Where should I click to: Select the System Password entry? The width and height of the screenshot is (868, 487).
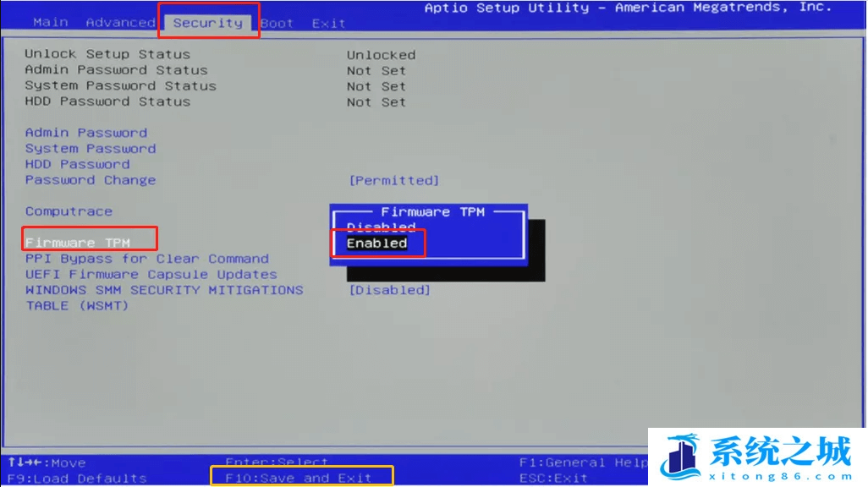(x=91, y=149)
